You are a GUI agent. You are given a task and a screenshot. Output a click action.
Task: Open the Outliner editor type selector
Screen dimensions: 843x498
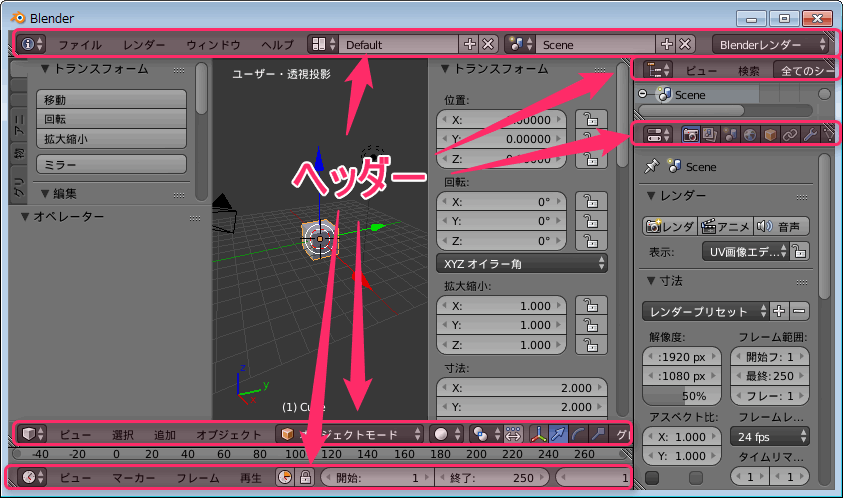coord(658,70)
